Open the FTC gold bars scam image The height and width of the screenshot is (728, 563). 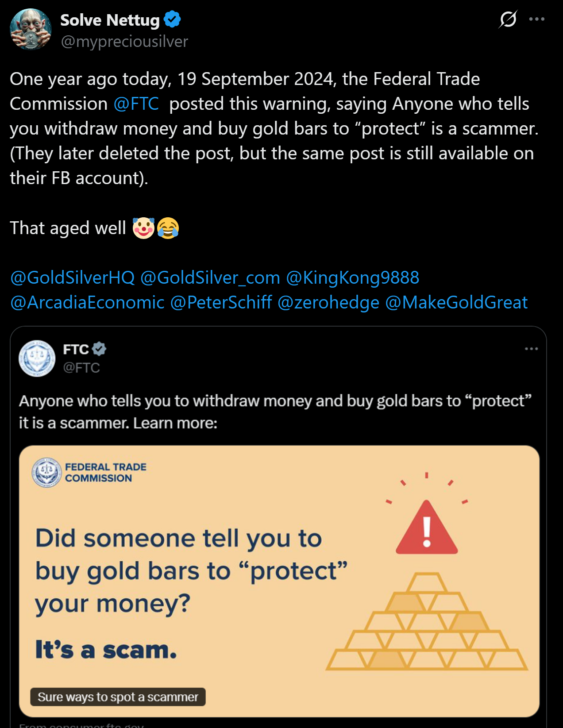point(279,581)
